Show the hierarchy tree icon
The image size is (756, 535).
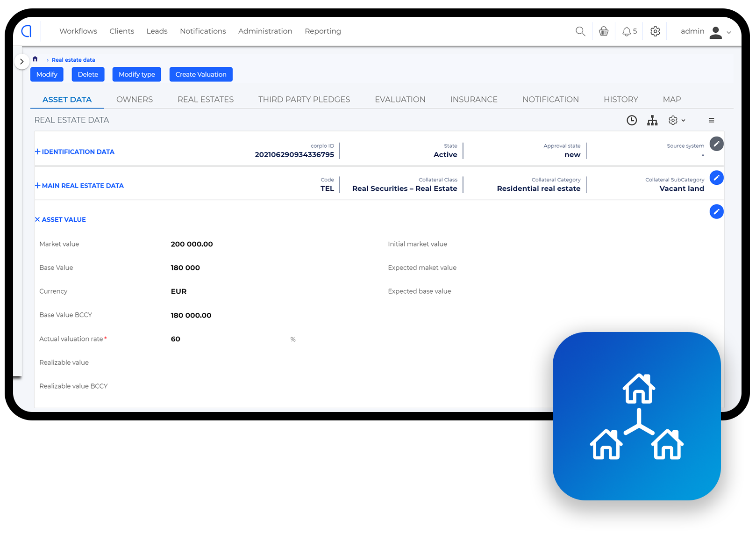652,121
